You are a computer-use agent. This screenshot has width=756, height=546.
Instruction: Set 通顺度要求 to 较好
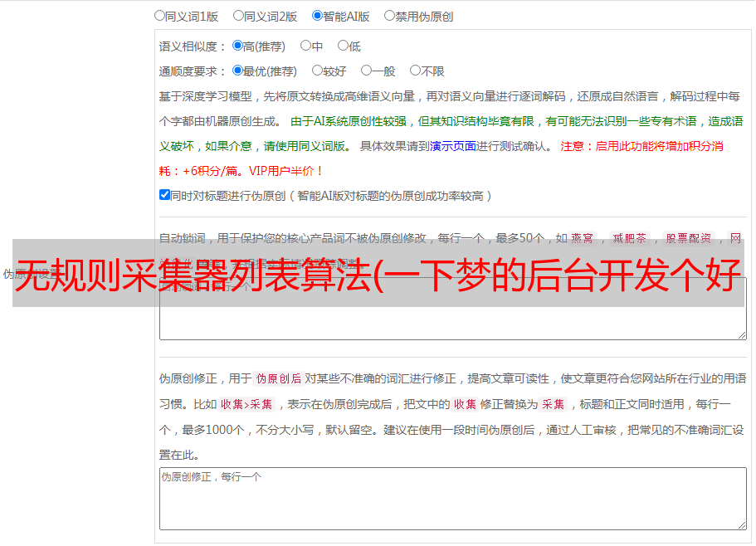[317, 71]
